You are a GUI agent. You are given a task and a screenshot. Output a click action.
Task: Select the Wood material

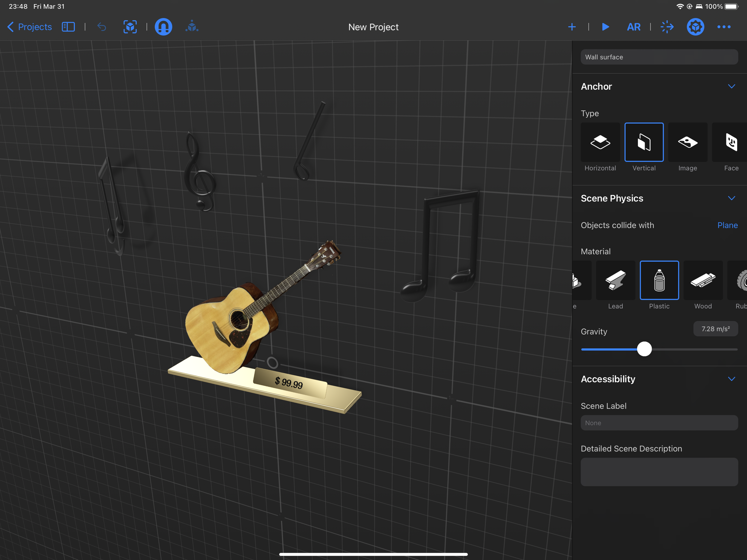[703, 280]
